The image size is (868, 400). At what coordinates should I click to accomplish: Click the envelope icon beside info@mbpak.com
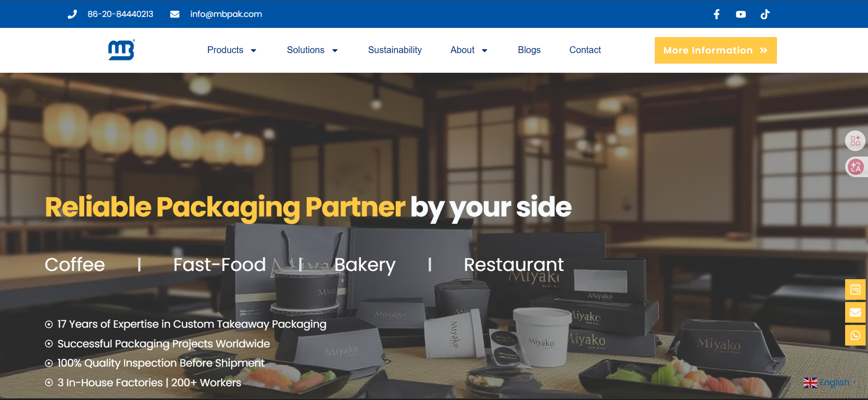coord(175,14)
